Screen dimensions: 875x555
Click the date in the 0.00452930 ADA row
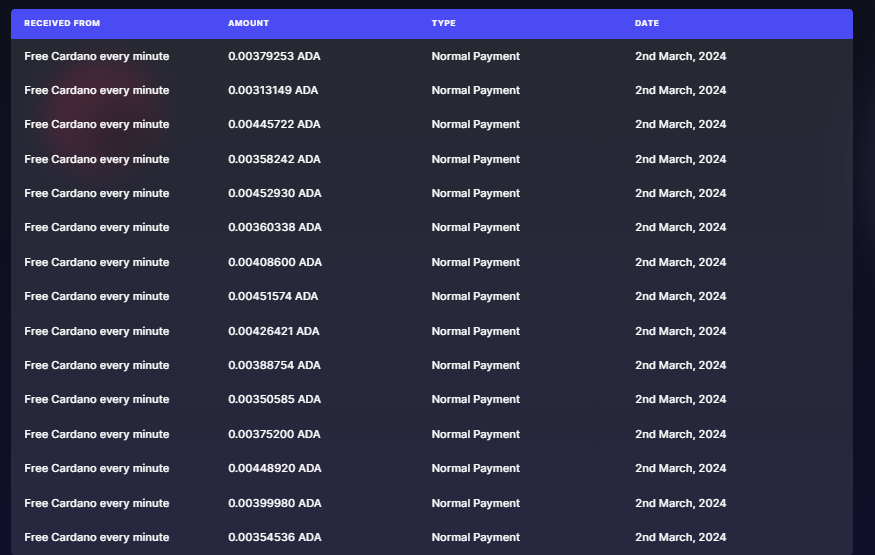[680, 194]
